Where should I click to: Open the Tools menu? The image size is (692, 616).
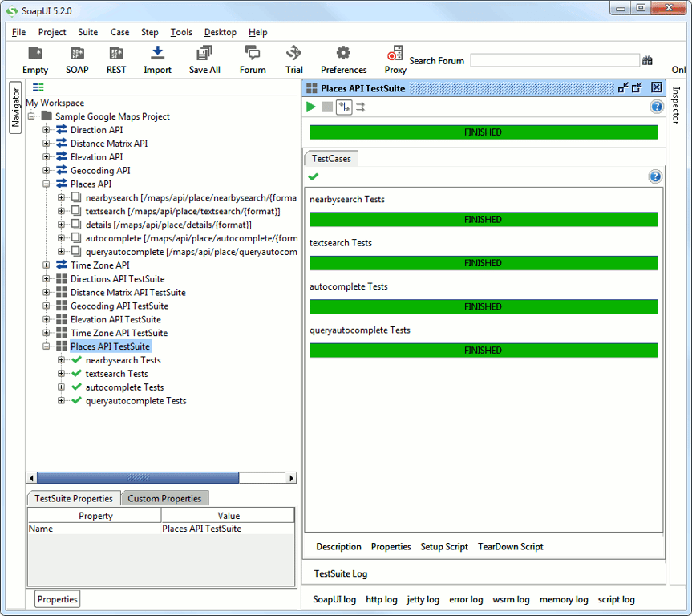tap(181, 32)
